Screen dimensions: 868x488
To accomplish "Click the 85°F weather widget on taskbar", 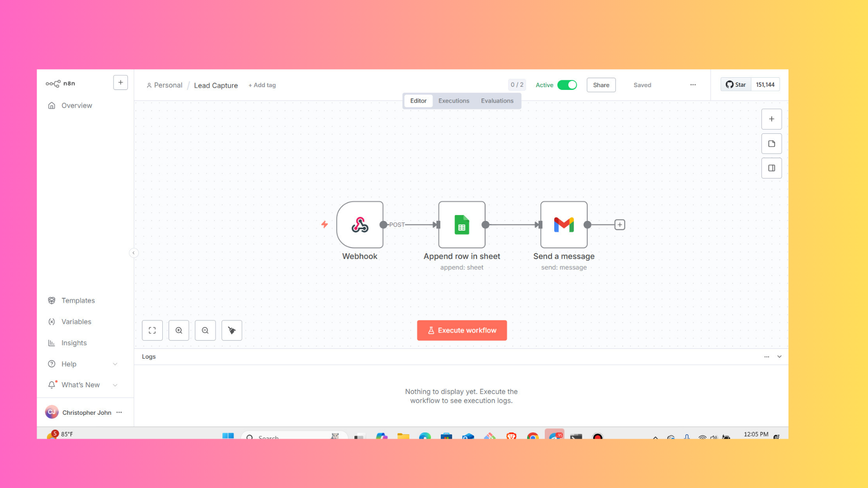I will pyautogui.click(x=60, y=434).
